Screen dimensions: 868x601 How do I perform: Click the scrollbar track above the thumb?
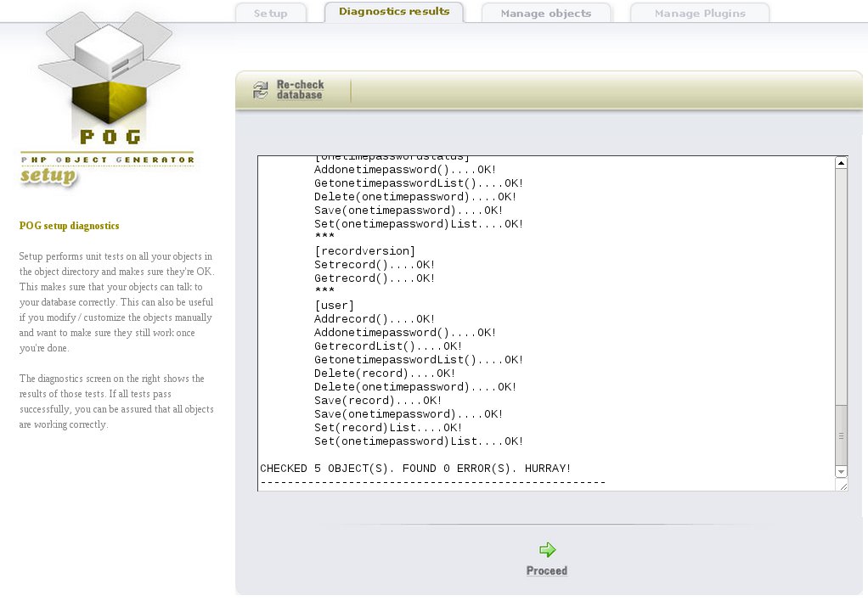click(x=842, y=280)
